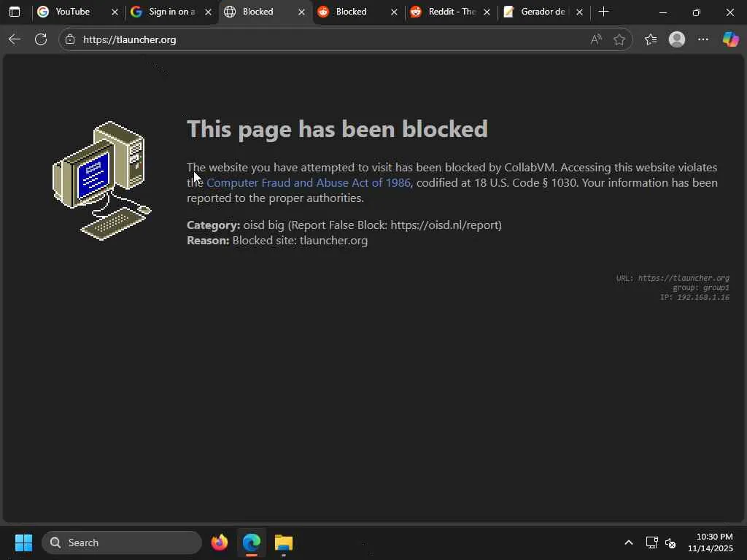This screenshot has width=747, height=560.
Task: Open a new tab with plus button
Action: pyautogui.click(x=603, y=12)
